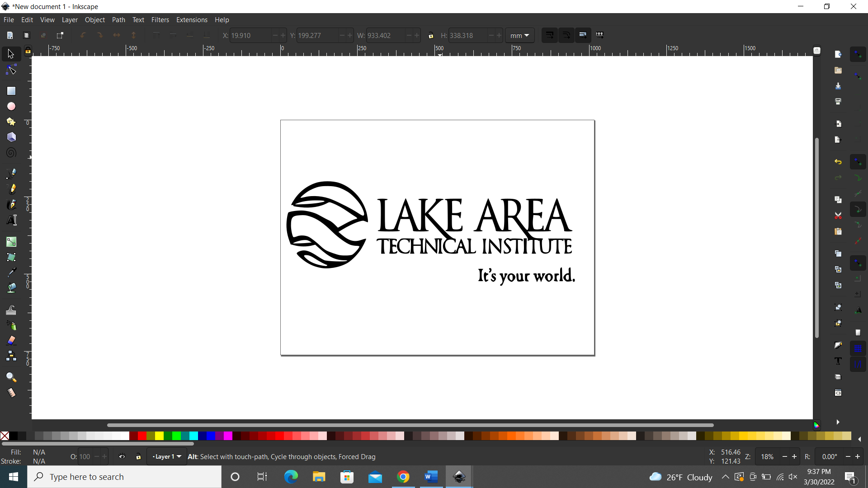Activate the Paint bucket fill tool
This screenshot has height=488, width=868.
pos(10,288)
